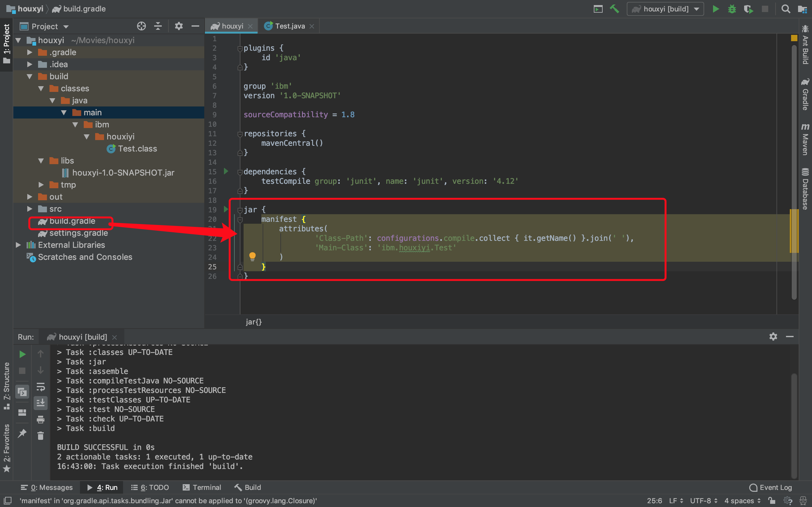Select build.gradle in the project tree
The width and height of the screenshot is (812, 507).
pos(72,221)
